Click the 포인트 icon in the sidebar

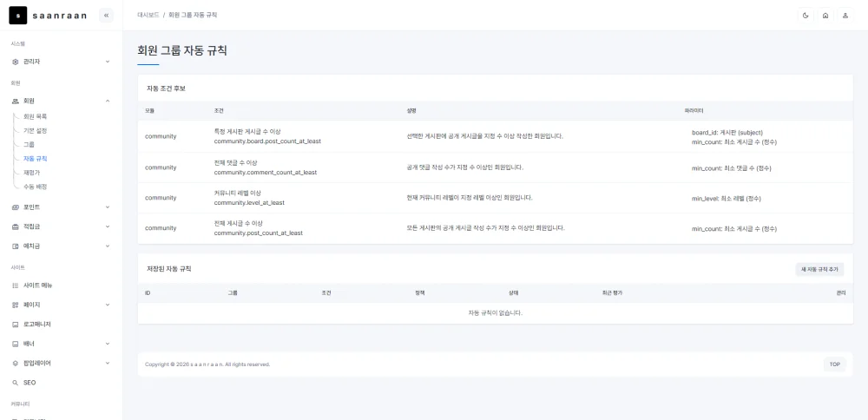(x=16, y=207)
